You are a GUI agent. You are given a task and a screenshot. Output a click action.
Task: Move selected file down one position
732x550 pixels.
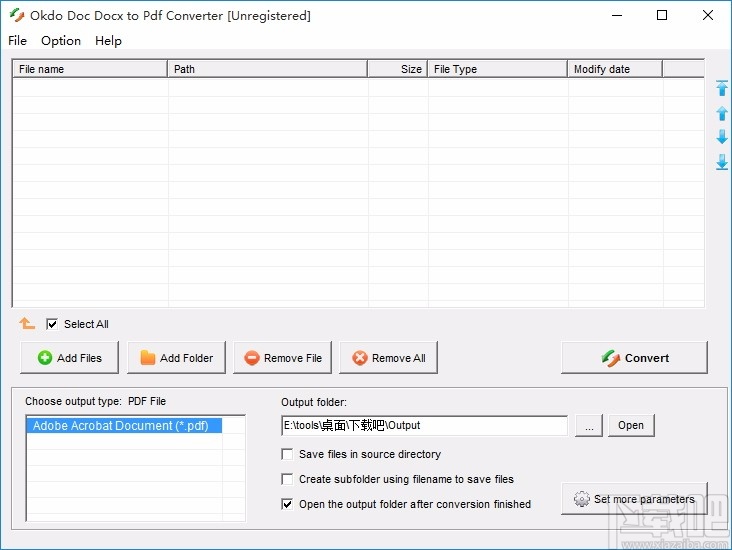(x=722, y=137)
